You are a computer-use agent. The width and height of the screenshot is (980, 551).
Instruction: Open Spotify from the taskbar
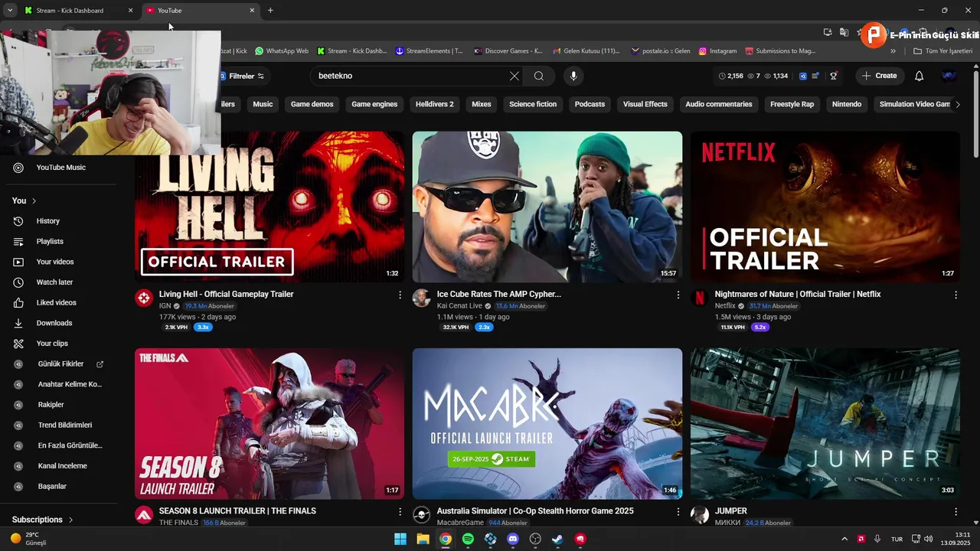pos(468,539)
